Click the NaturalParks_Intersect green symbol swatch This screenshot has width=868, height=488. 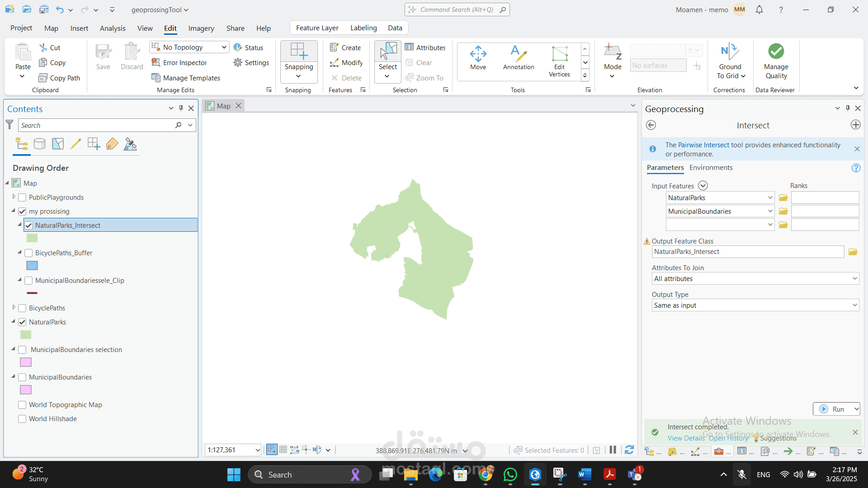click(x=32, y=238)
